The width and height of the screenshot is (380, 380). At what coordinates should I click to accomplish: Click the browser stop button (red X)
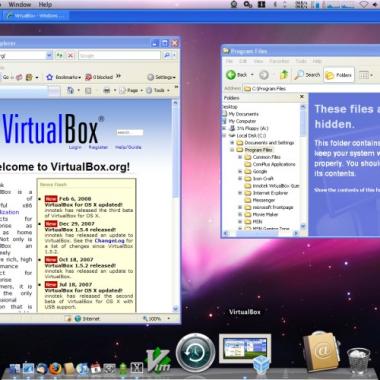tap(70, 55)
